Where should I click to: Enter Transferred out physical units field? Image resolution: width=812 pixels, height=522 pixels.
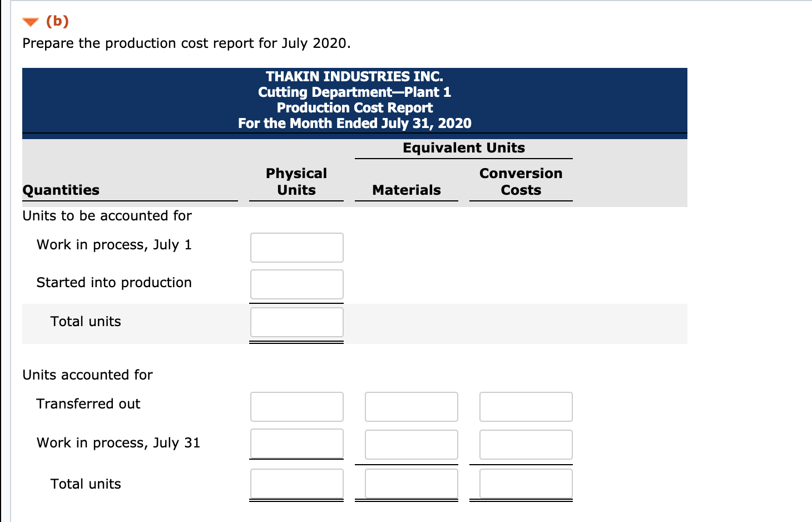tap(296, 406)
